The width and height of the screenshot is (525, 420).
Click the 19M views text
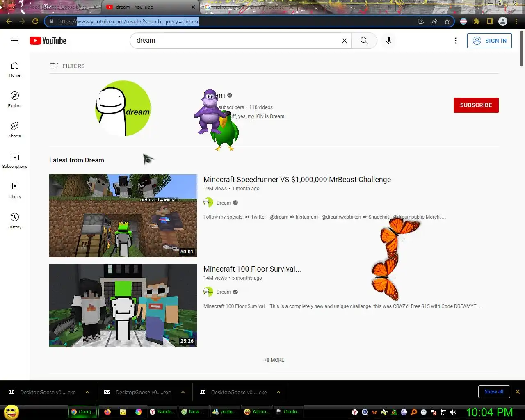(x=215, y=189)
